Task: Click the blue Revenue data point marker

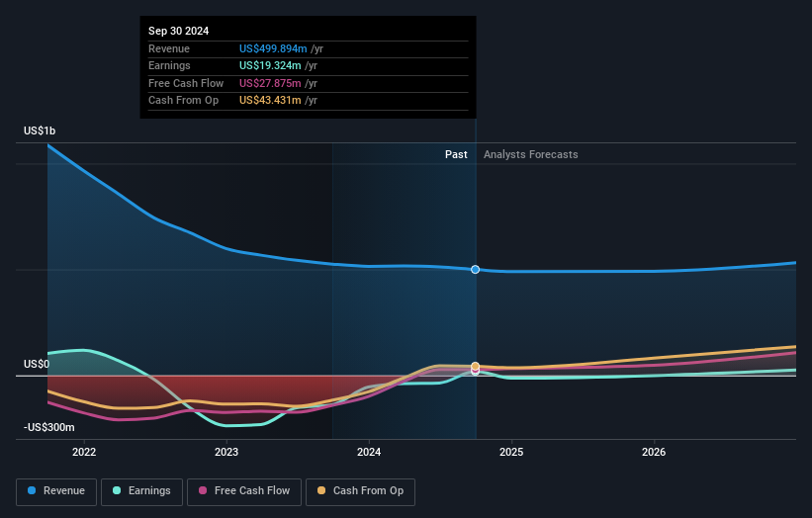Action: [475, 270]
